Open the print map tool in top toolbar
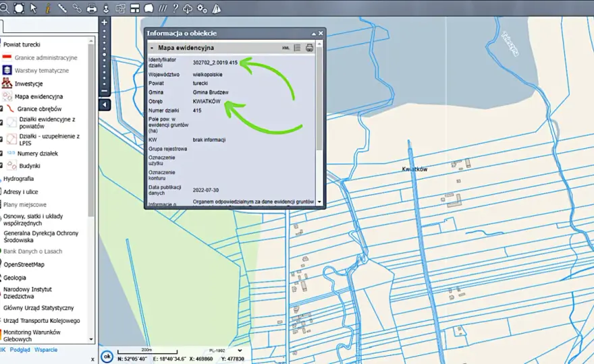Image resolution: width=594 pixels, height=364 pixels. pos(91,8)
